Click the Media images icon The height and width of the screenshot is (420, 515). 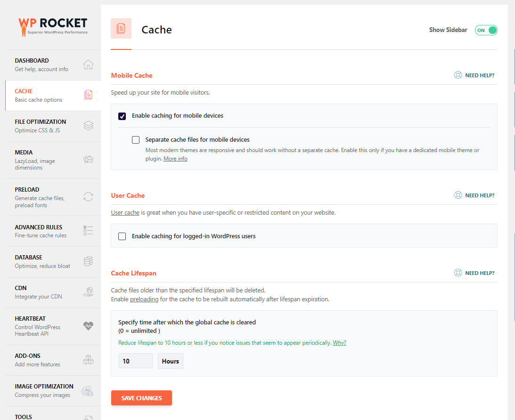[88, 160]
